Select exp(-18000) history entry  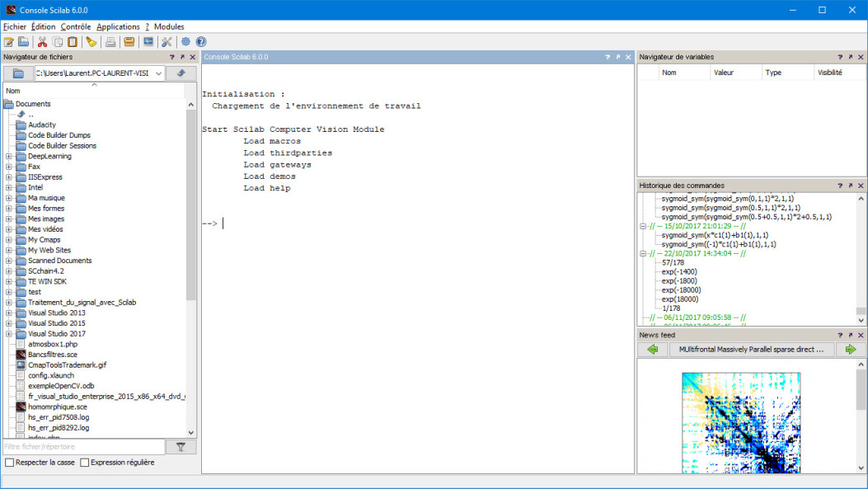point(682,290)
